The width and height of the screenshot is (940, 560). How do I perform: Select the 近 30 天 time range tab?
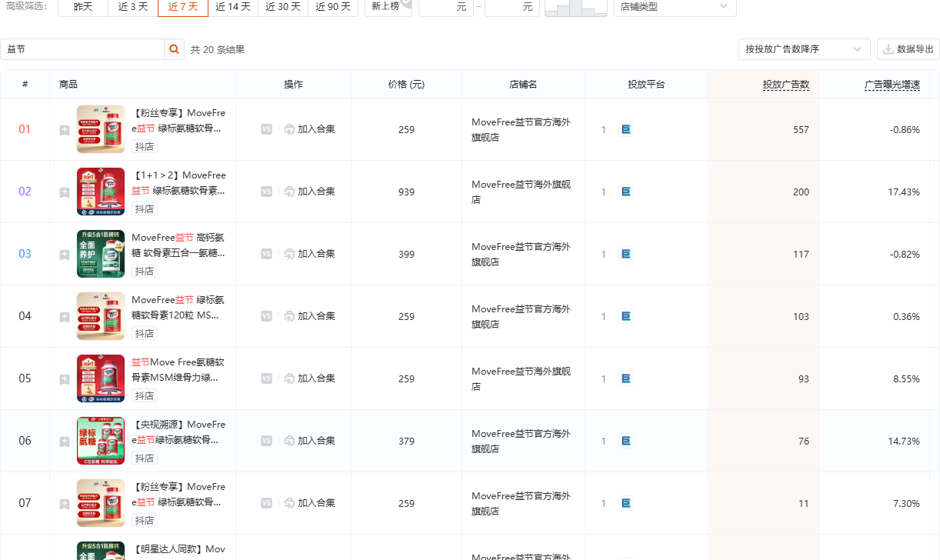pos(283,7)
